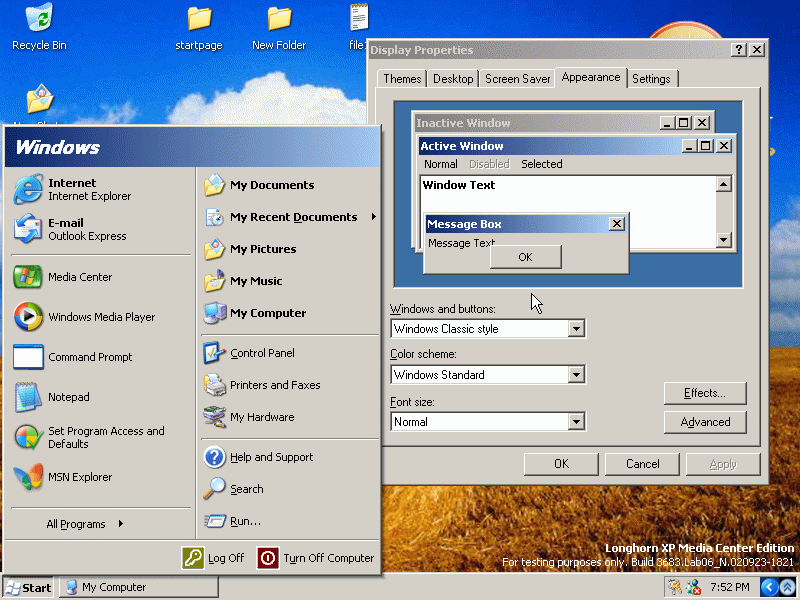Open Printers and Faxes icon
Viewport: 800px width, 600px height.
214,385
